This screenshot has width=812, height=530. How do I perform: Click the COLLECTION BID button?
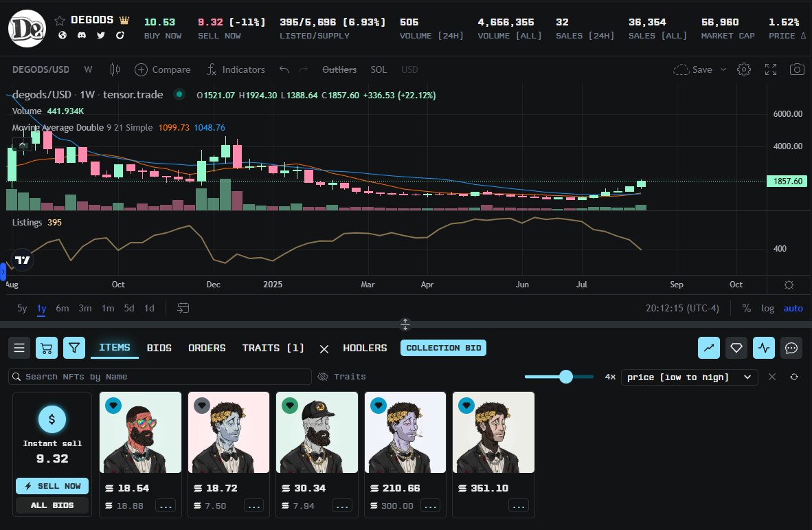[x=443, y=348]
